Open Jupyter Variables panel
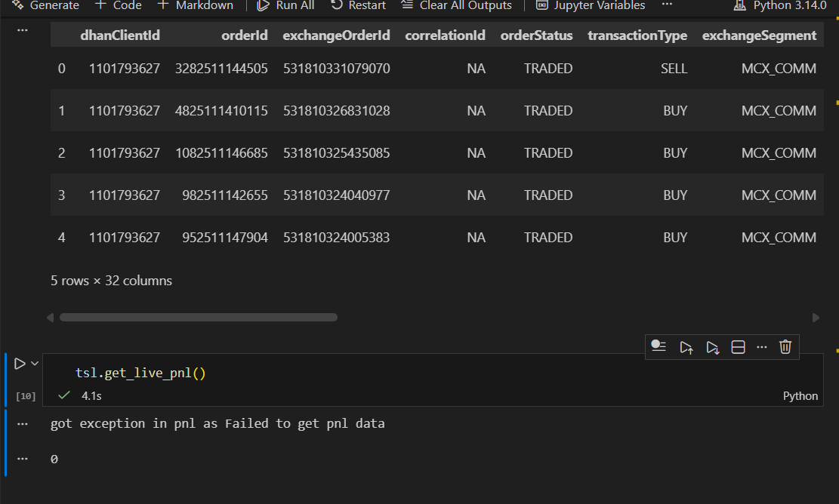Image resolution: width=839 pixels, height=504 pixels. (591, 5)
